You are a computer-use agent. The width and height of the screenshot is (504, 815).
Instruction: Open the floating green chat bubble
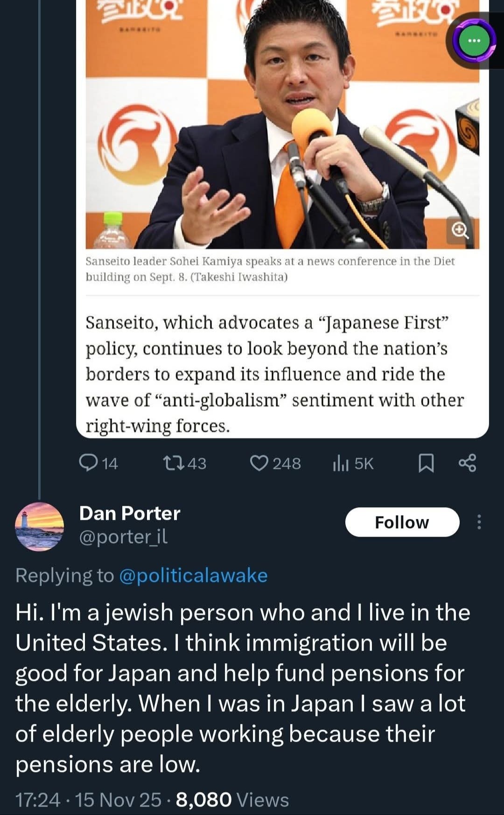pyautogui.click(x=474, y=41)
